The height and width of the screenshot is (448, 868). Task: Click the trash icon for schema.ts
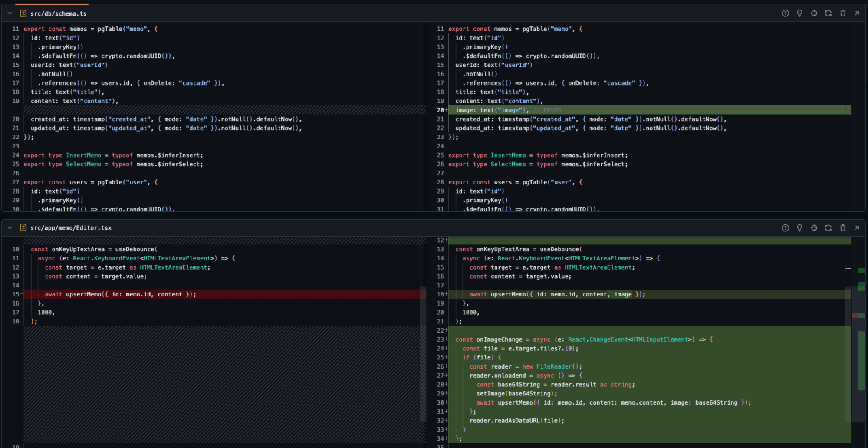click(x=843, y=13)
